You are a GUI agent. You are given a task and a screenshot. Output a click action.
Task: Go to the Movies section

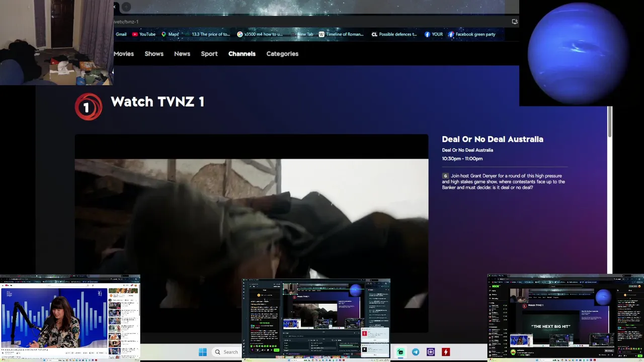click(124, 54)
